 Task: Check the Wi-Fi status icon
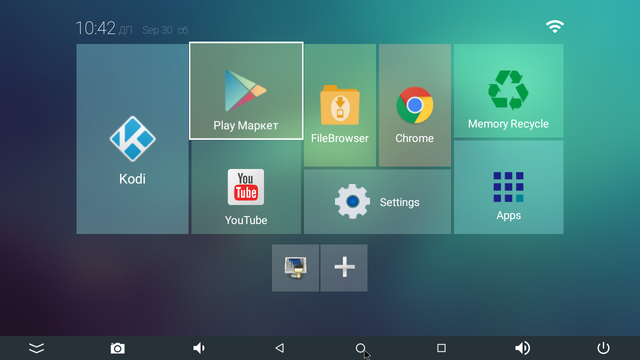click(555, 27)
